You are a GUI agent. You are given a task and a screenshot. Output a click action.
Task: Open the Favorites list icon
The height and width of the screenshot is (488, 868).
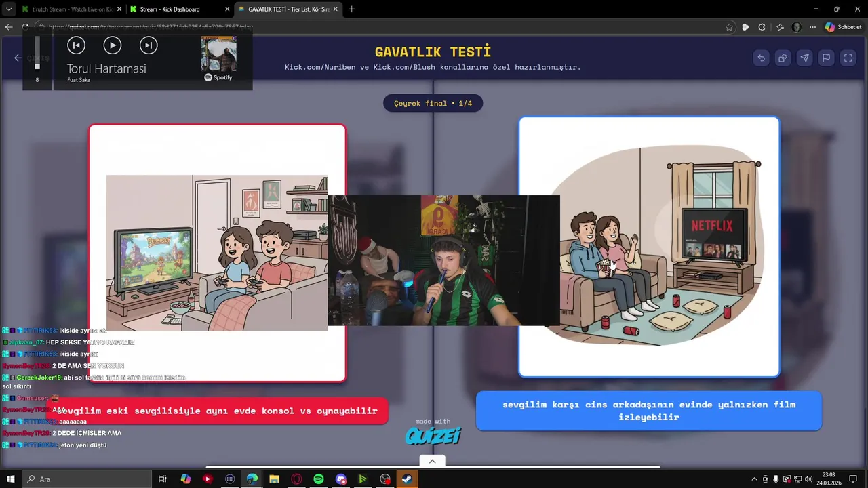coord(780,27)
